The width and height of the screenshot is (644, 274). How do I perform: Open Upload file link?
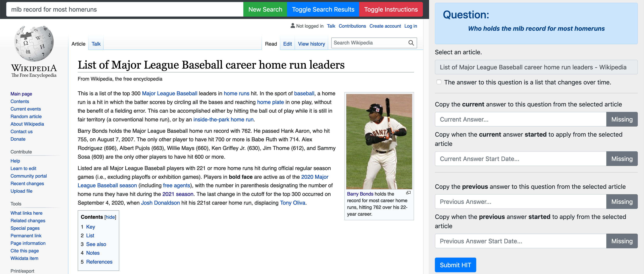click(x=21, y=191)
